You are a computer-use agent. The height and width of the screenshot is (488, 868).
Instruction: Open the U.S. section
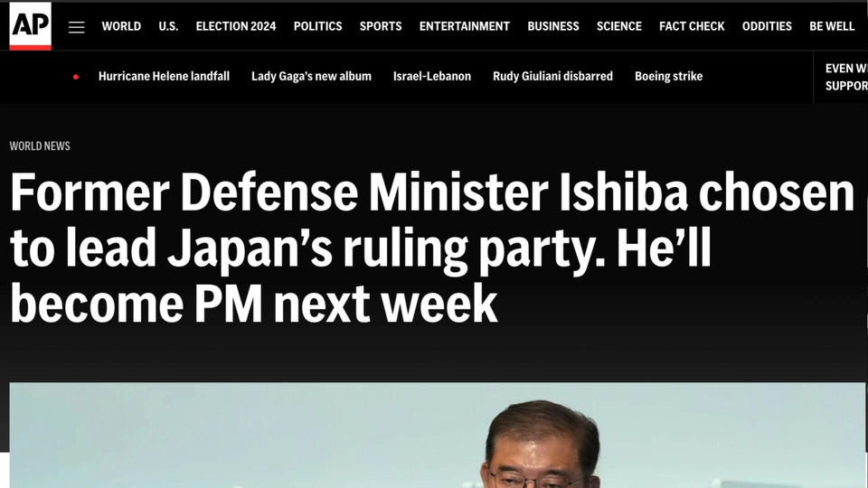[168, 26]
